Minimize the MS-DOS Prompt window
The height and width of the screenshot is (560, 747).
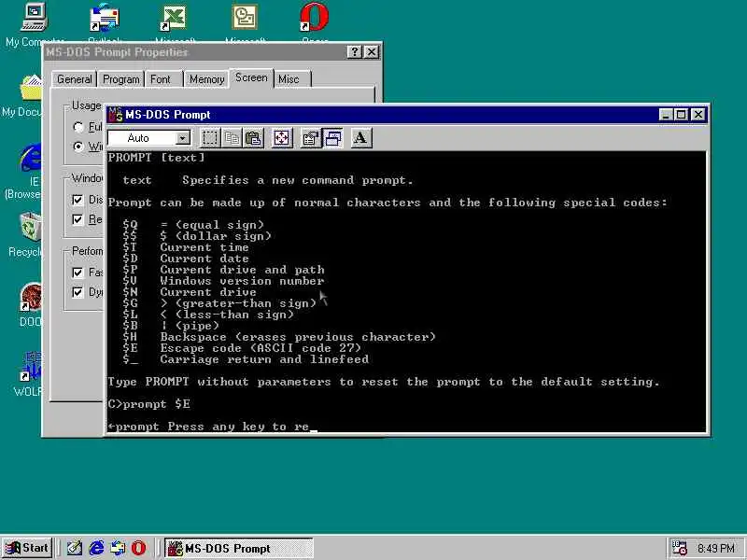pyautogui.click(x=666, y=114)
